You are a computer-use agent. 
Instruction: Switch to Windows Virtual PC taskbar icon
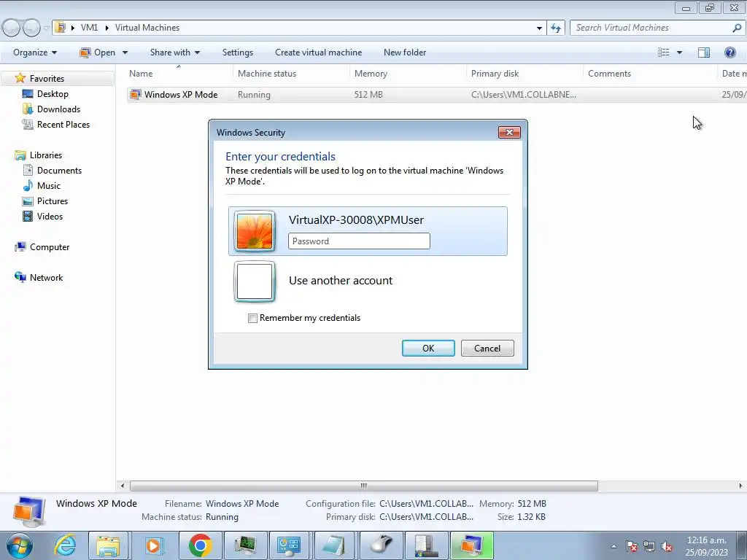472,545
